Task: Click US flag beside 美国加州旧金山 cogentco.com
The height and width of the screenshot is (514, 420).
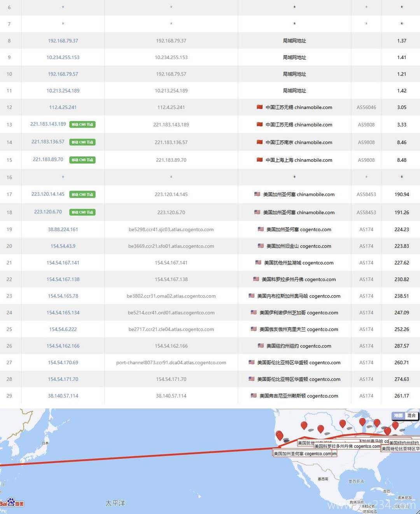Action: [x=261, y=246]
